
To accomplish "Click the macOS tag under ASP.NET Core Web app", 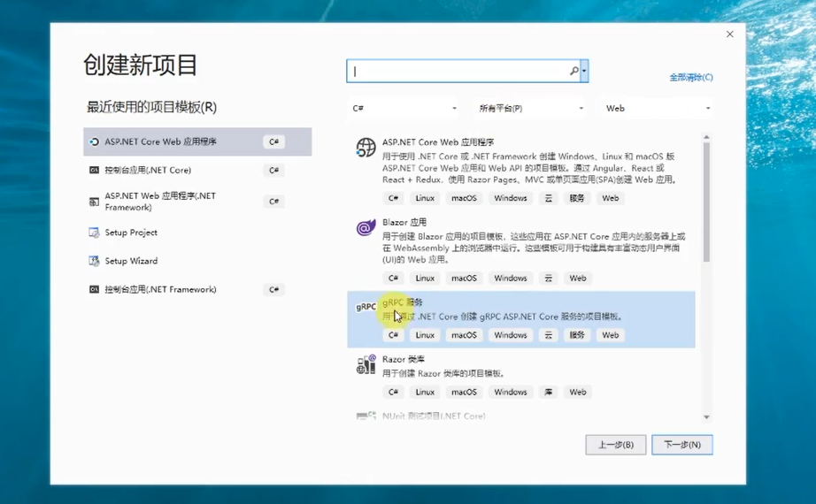I will point(464,198).
